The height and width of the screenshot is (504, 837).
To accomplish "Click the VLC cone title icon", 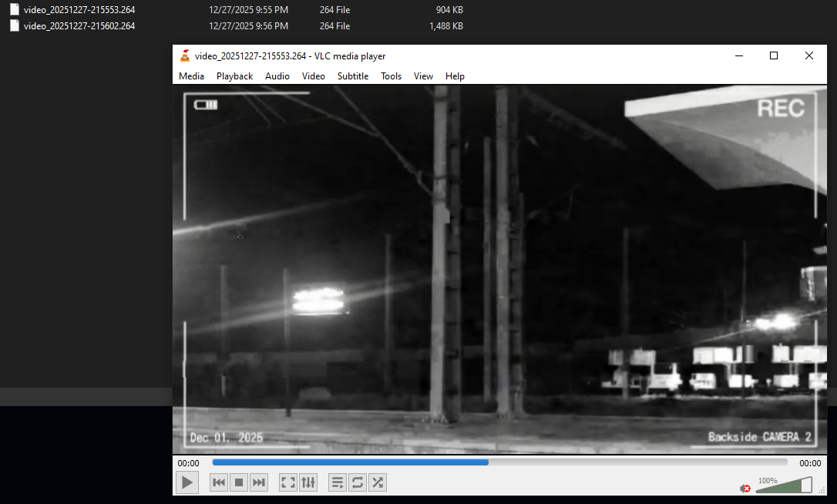I will (185, 55).
